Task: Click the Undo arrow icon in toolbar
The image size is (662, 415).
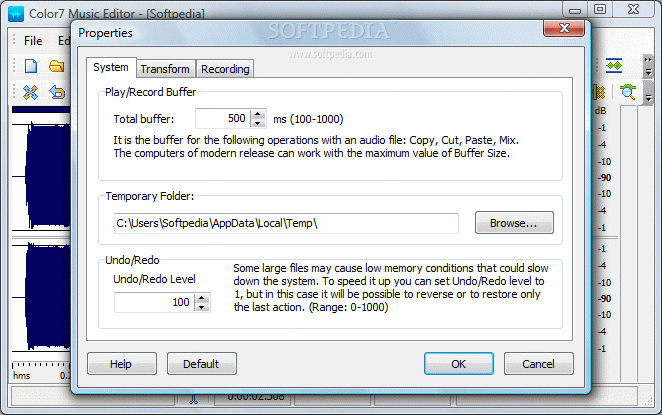Action: click(57, 92)
